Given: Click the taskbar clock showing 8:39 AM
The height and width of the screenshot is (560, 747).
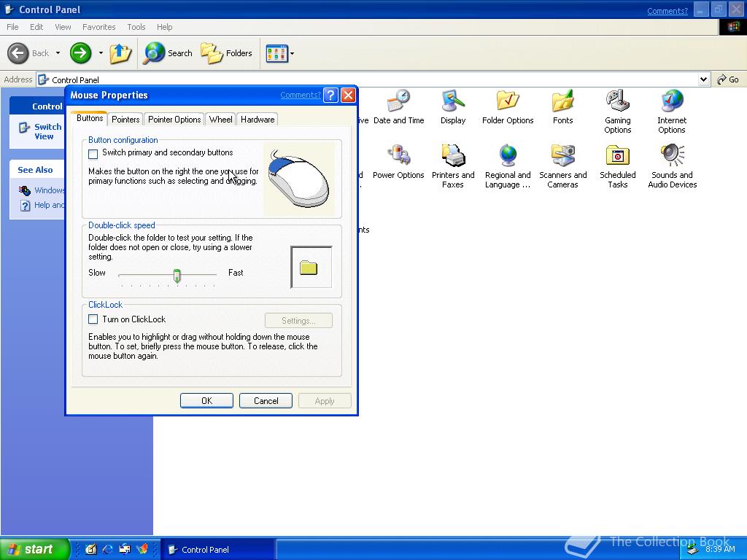Looking at the screenshot, I should 720,549.
